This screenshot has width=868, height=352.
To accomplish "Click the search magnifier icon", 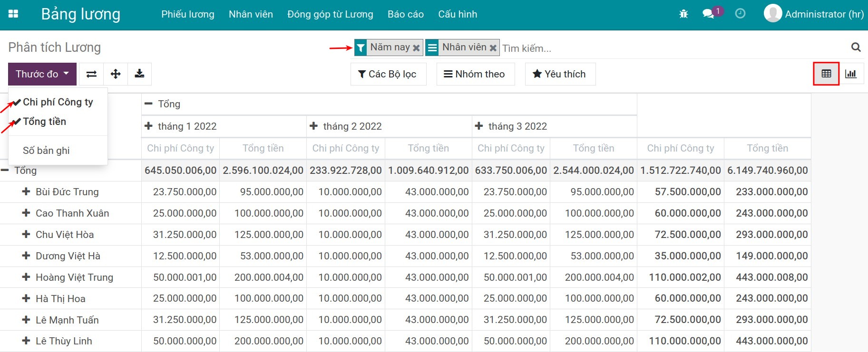I will [x=856, y=48].
